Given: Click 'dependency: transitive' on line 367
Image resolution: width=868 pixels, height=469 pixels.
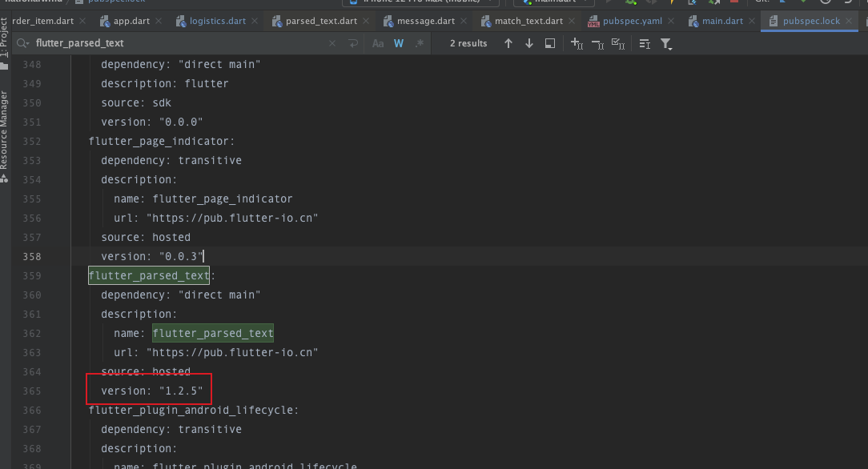Looking at the screenshot, I should coord(171,429).
